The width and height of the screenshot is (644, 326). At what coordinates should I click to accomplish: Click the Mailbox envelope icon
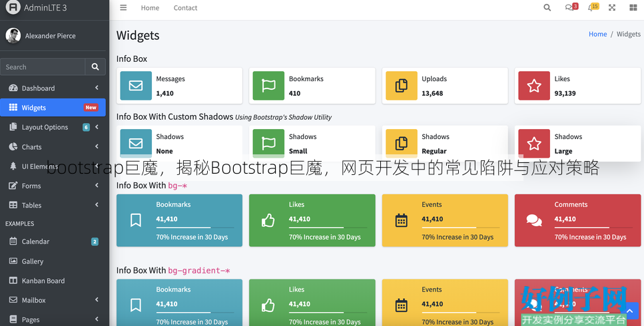(13, 300)
